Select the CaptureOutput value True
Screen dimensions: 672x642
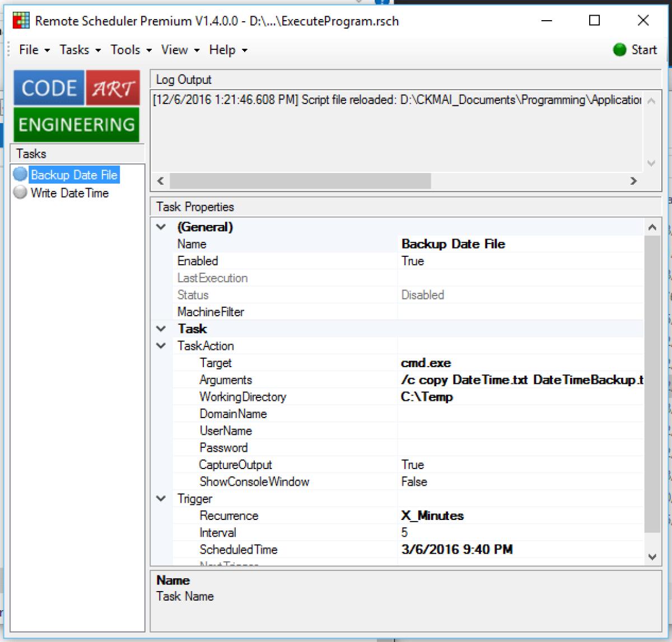pyautogui.click(x=413, y=465)
